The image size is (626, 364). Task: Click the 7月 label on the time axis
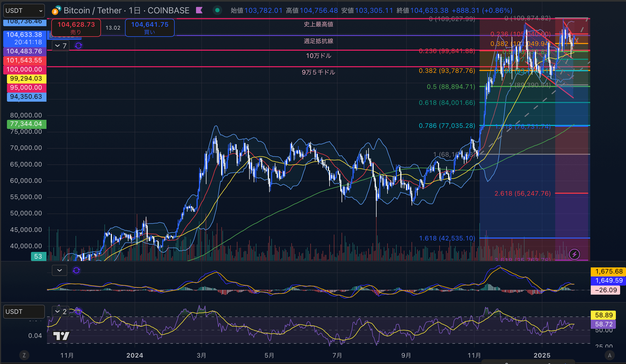point(338,355)
